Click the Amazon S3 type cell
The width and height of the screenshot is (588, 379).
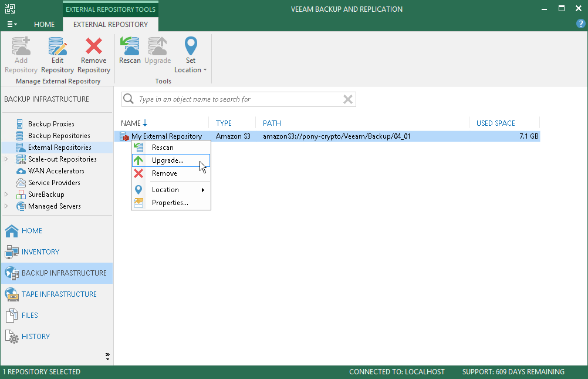(233, 136)
